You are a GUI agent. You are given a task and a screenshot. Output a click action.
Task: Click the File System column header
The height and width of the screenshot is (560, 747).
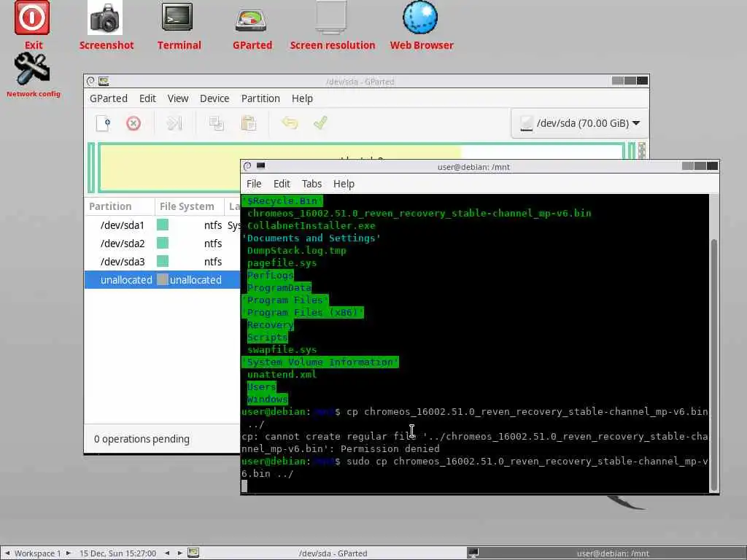[189, 206]
